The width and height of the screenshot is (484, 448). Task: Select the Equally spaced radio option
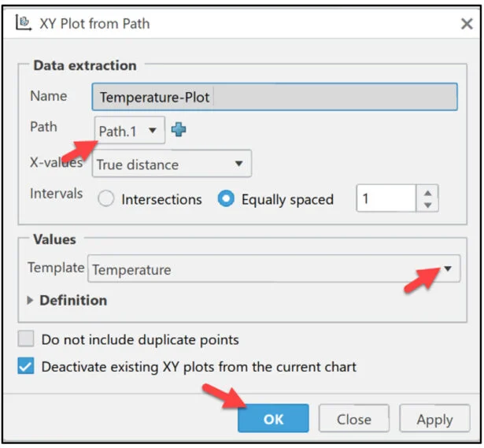(x=227, y=199)
